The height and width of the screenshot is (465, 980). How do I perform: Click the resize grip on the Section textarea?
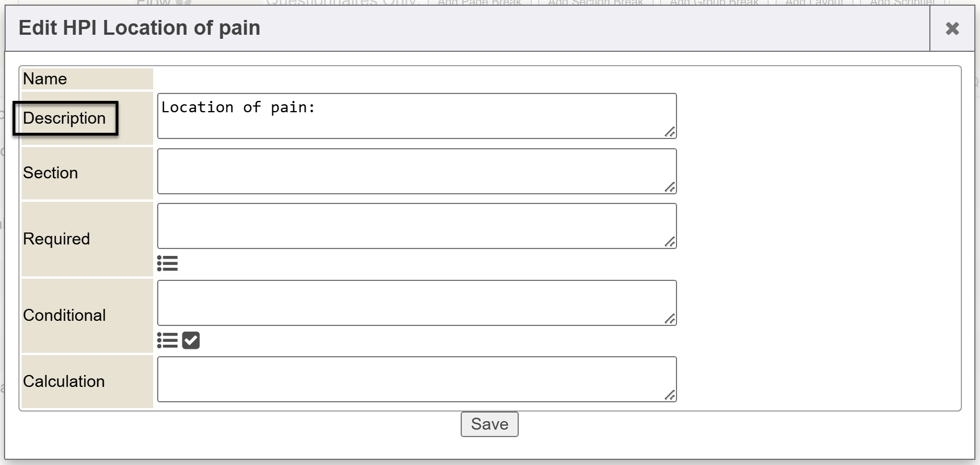point(670,187)
